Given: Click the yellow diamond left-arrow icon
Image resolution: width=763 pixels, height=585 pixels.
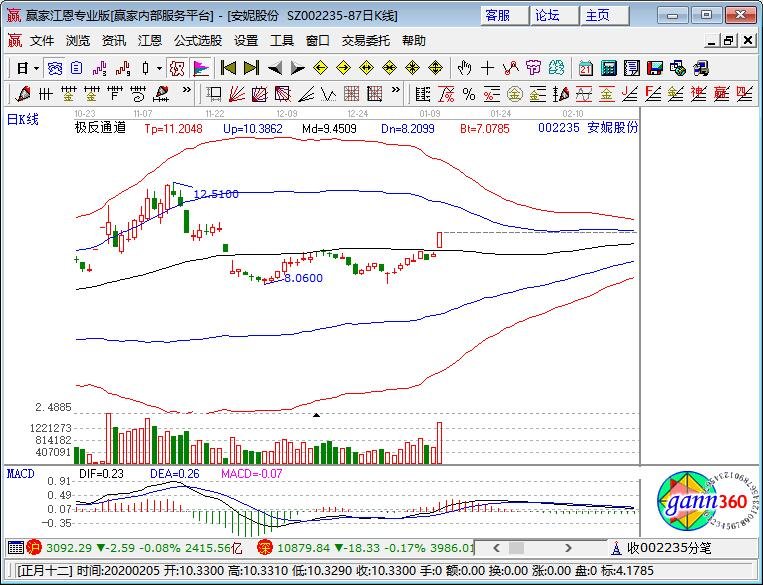Looking at the screenshot, I should (x=320, y=68).
